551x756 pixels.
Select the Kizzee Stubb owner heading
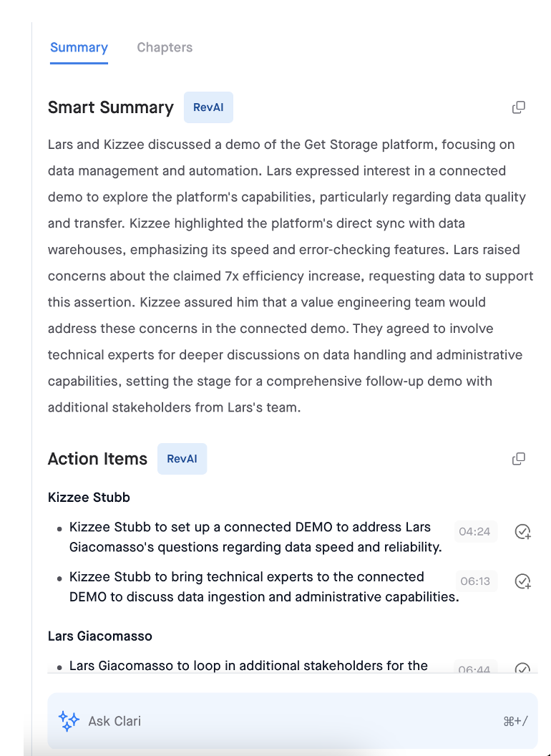89,497
